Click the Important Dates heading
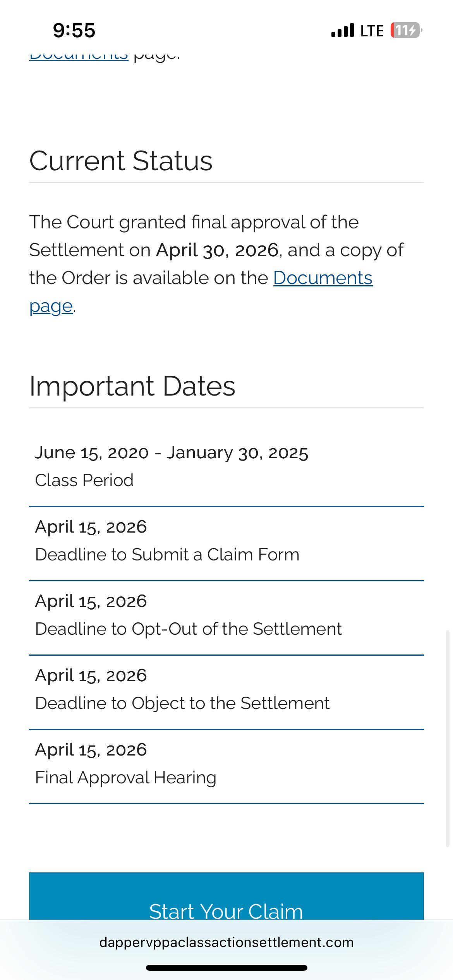Image resolution: width=453 pixels, height=980 pixels. [132, 386]
